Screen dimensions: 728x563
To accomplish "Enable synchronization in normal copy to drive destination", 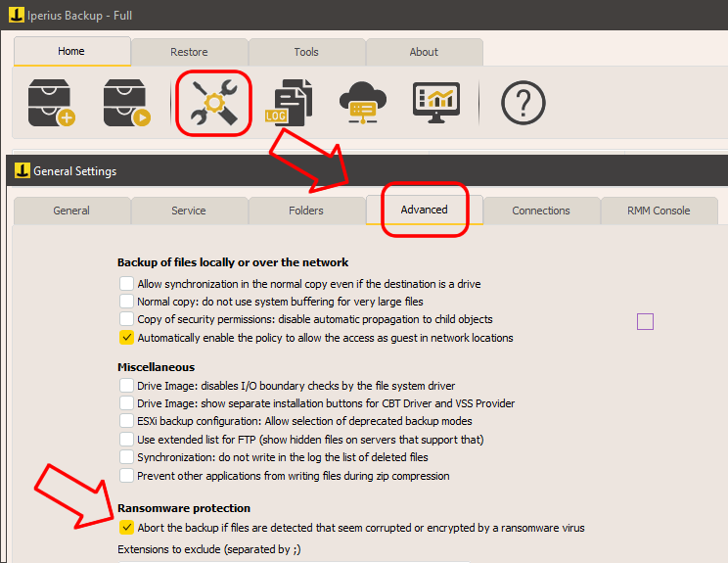I will pos(126,283).
